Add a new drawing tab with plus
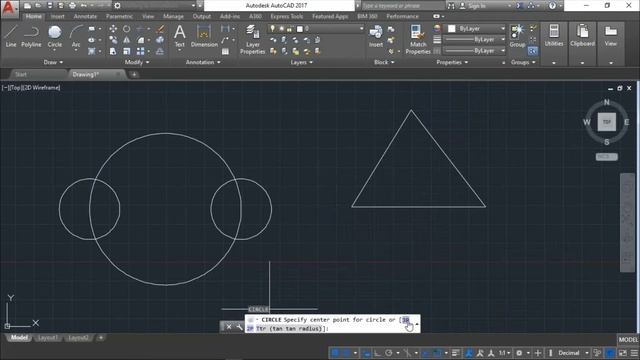 tap(134, 74)
